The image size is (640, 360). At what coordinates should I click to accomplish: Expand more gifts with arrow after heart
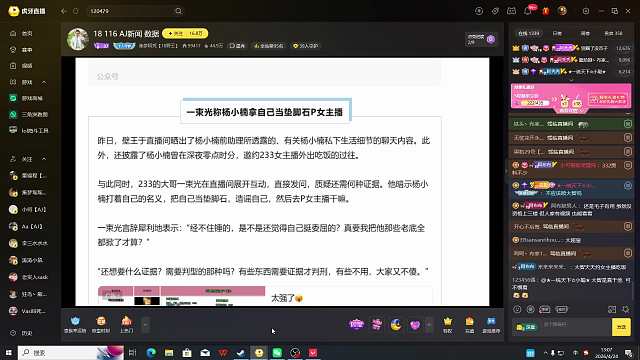(429, 325)
